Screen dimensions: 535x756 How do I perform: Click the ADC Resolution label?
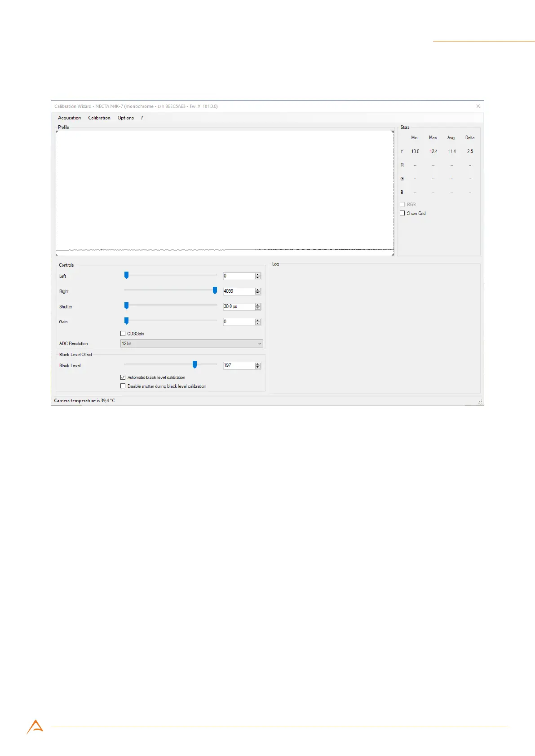point(74,343)
